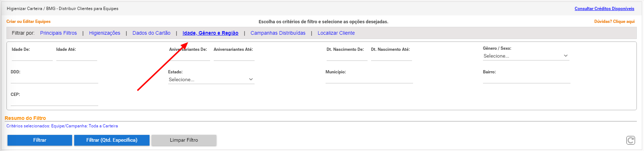This screenshot has width=644, height=151.
Task: Open the Higienizações filter tab
Action: pyautogui.click(x=105, y=33)
